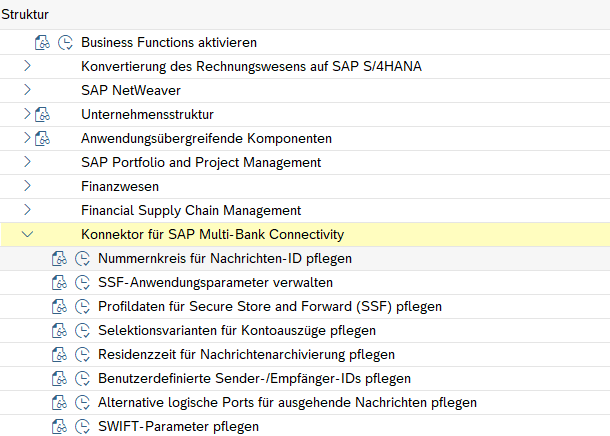Click the Struktur column header
610x436 pixels.
point(25,14)
